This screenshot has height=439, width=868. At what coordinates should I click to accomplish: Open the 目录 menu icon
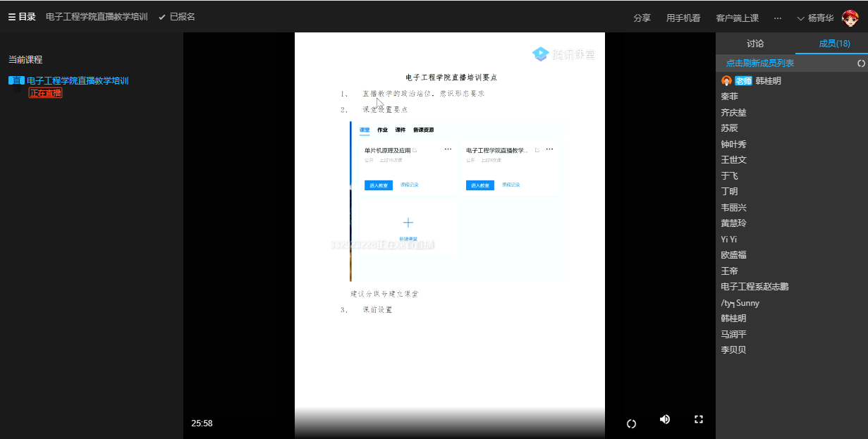pos(12,17)
